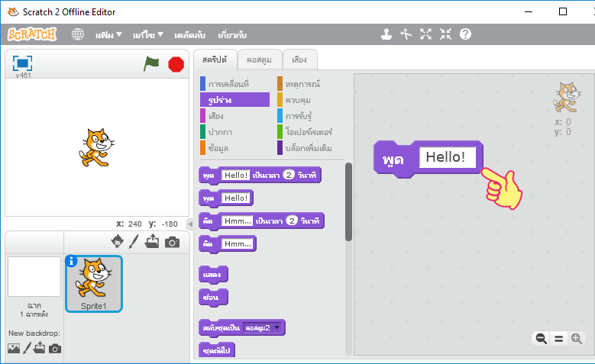Reset script area zoom with equals icon
Viewport: 595px width, 364px height.
tap(558, 339)
